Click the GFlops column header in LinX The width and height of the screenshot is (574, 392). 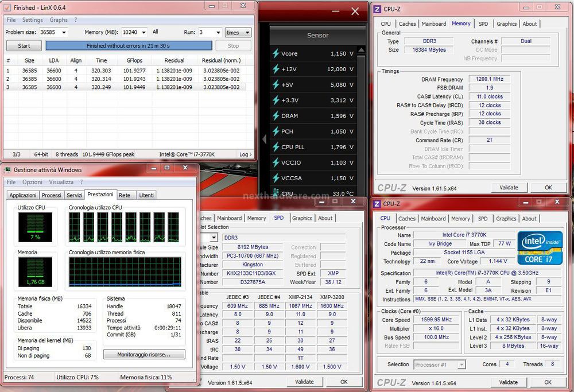point(134,60)
